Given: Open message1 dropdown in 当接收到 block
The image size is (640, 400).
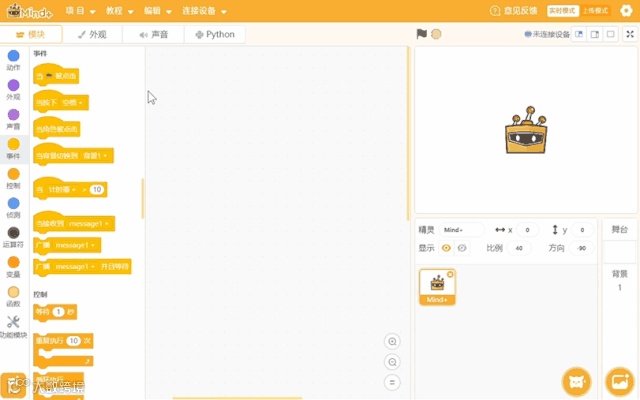Looking at the screenshot, I should (x=89, y=224).
